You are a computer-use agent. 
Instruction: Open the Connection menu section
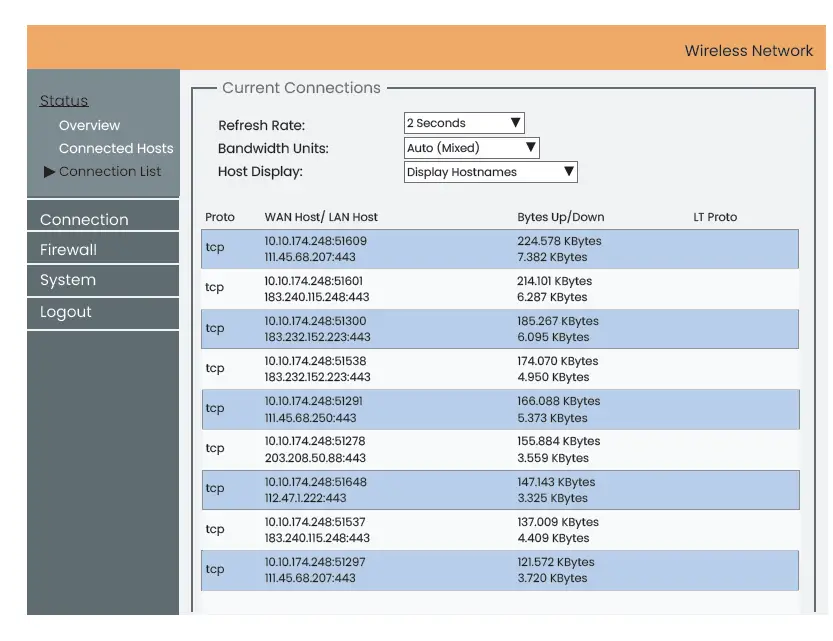(x=84, y=220)
